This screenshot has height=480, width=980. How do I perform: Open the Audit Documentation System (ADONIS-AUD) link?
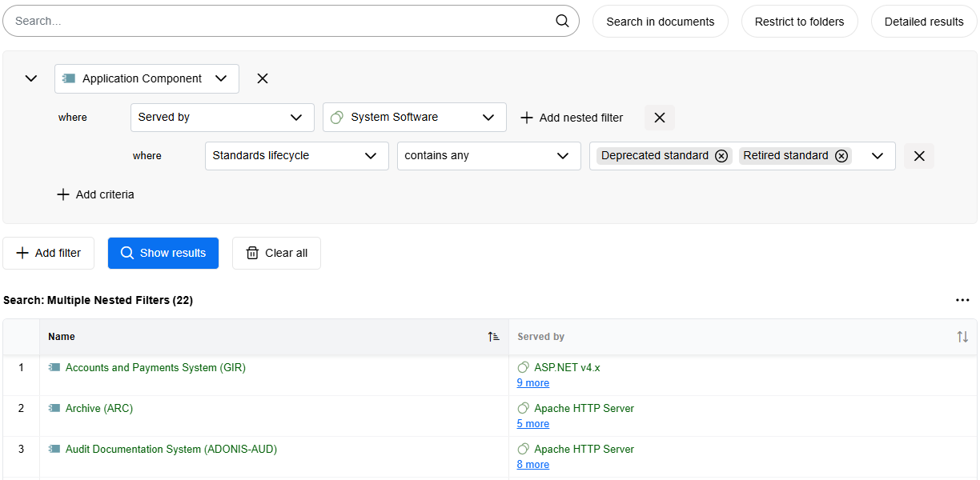pos(171,449)
